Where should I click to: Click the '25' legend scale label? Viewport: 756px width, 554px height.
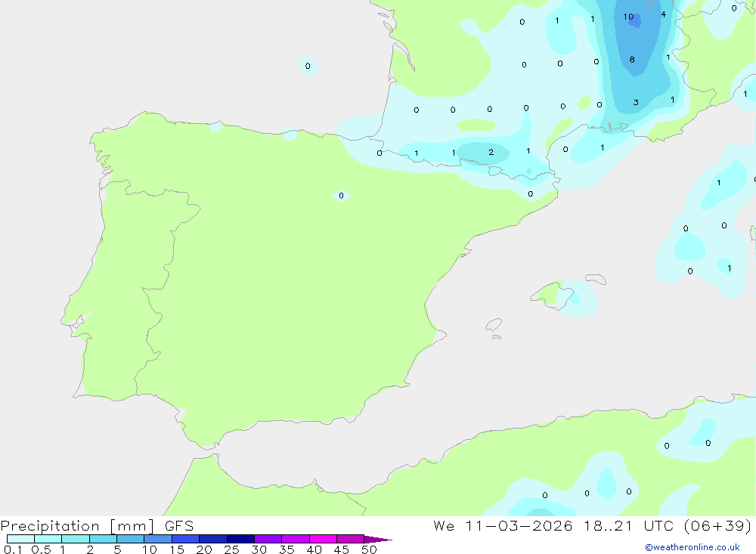(232, 549)
